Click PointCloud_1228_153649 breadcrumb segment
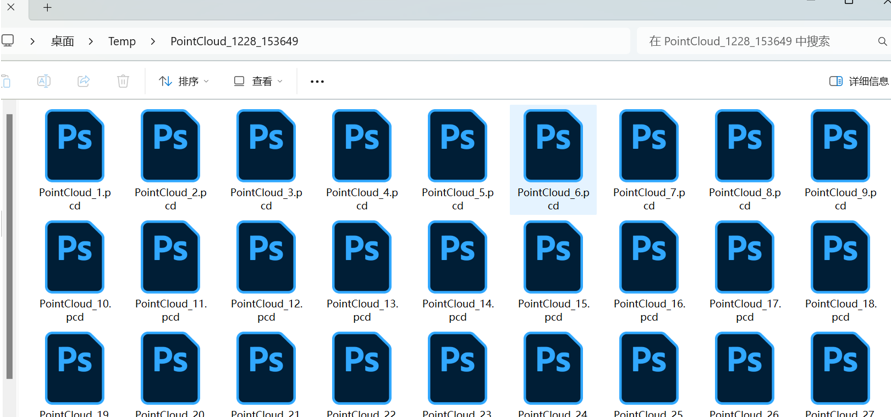The height and width of the screenshot is (419, 893). tap(234, 41)
